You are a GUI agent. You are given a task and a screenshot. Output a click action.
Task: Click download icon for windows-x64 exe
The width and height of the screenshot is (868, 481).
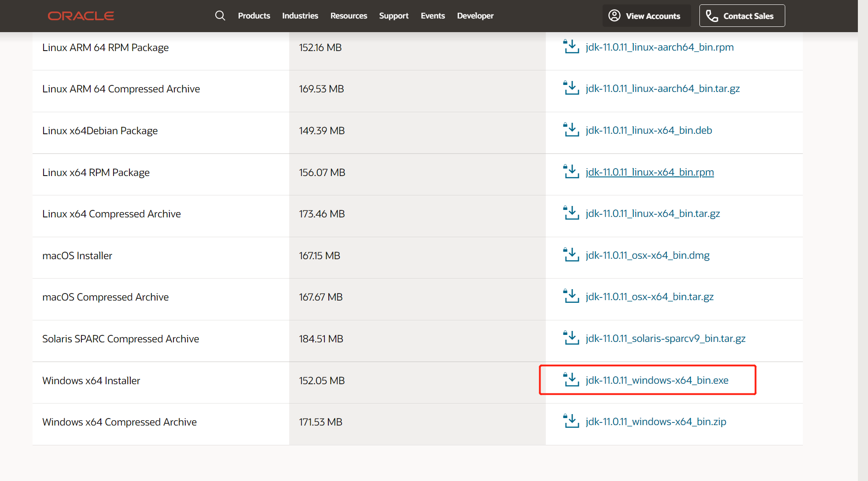(x=571, y=380)
